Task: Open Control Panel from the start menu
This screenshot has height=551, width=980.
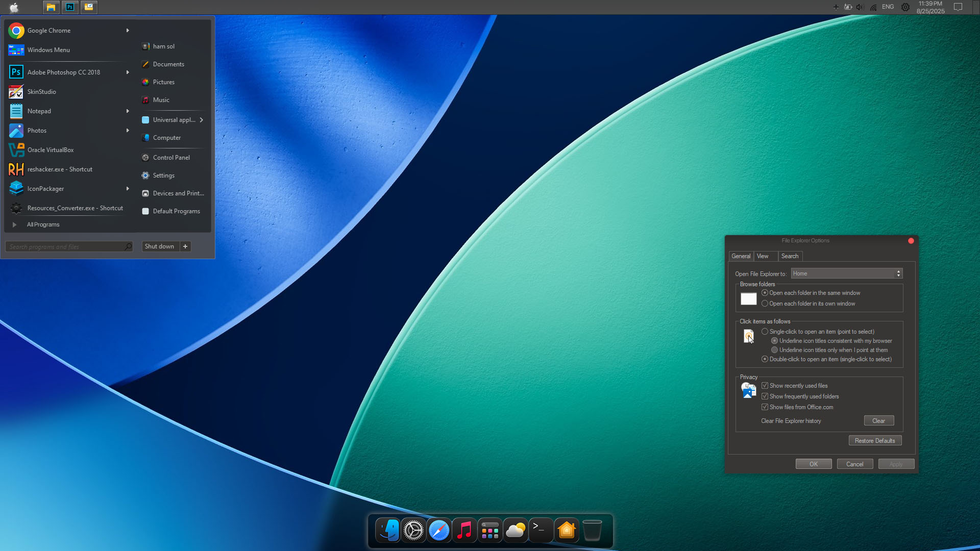Action: pyautogui.click(x=171, y=158)
